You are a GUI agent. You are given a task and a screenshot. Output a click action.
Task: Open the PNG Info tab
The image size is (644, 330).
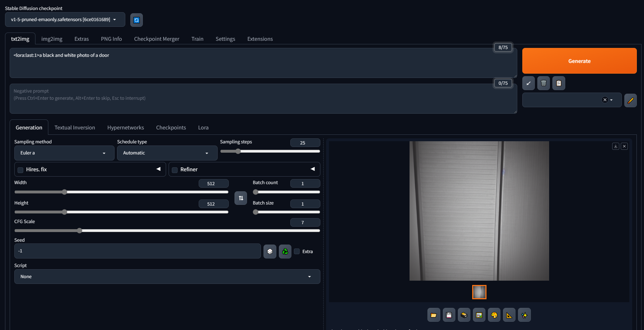[x=111, y=39]
